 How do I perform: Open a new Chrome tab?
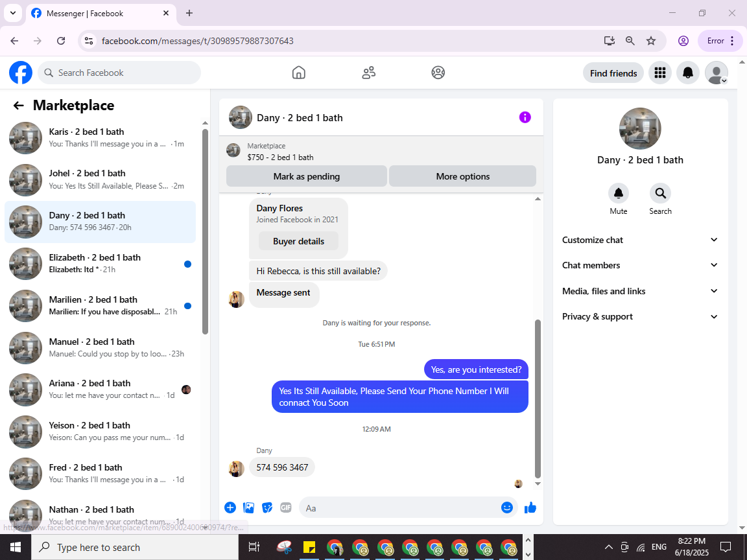[189, 13]
